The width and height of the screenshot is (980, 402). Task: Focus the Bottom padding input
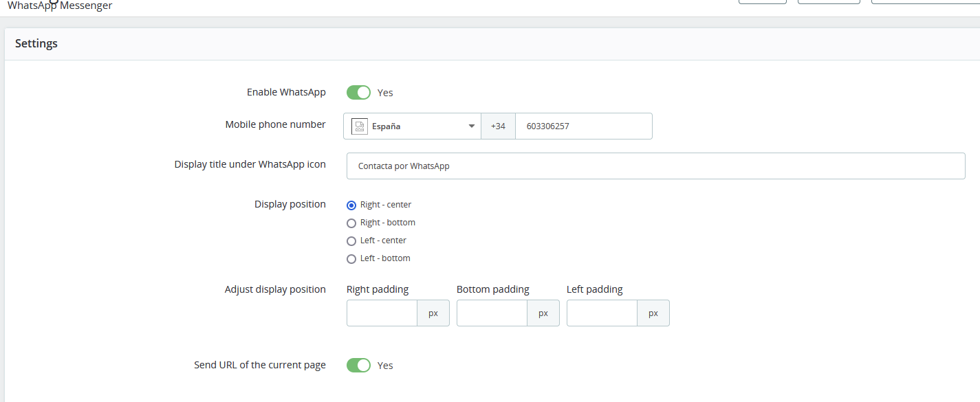(x=492, y=313)
